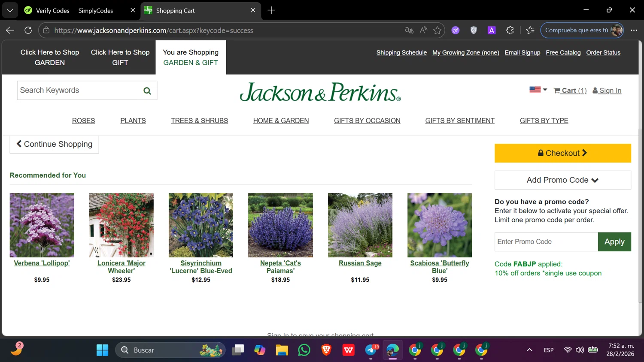644x362 pixels.
Task: Open WhatsApp from the taskbar
Action: [x=304, y=350]
